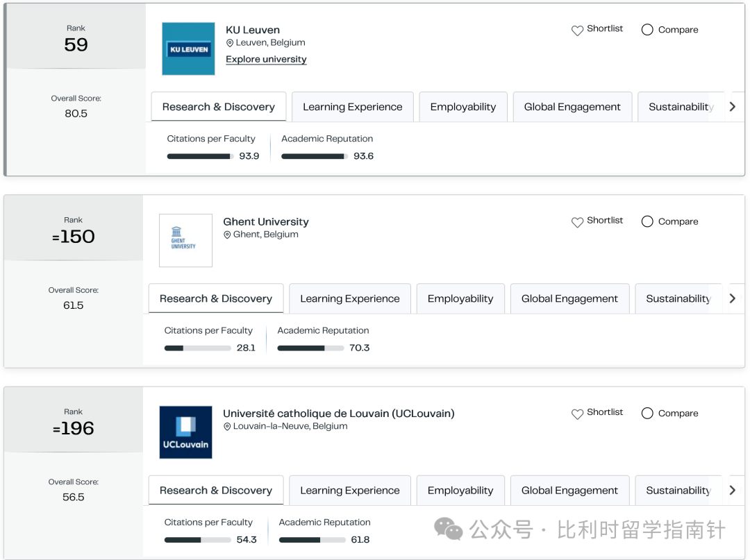Open the Ghent University logo thumbnail
This screenshot has width=750, height=560.
pos(185,240)
